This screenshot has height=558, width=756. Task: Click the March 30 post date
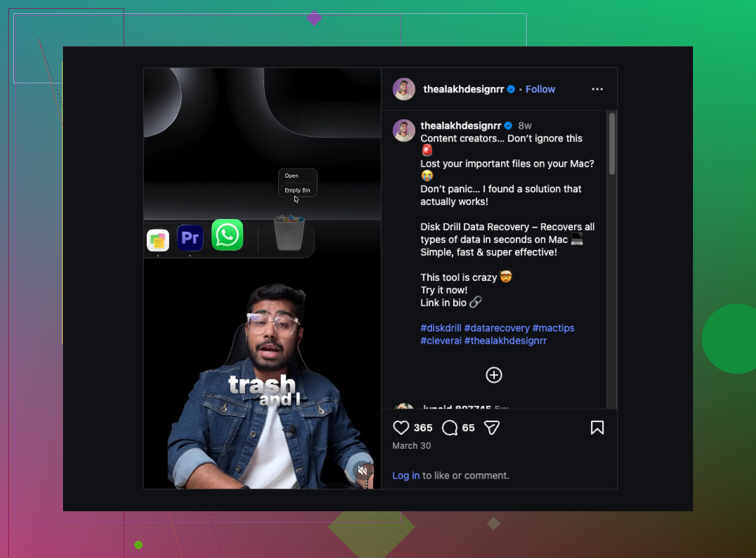point(411,445)
